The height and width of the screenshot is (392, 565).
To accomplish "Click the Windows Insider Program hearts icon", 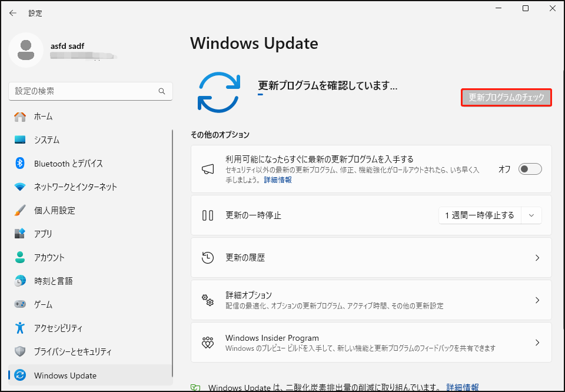I will coord(208,343).
